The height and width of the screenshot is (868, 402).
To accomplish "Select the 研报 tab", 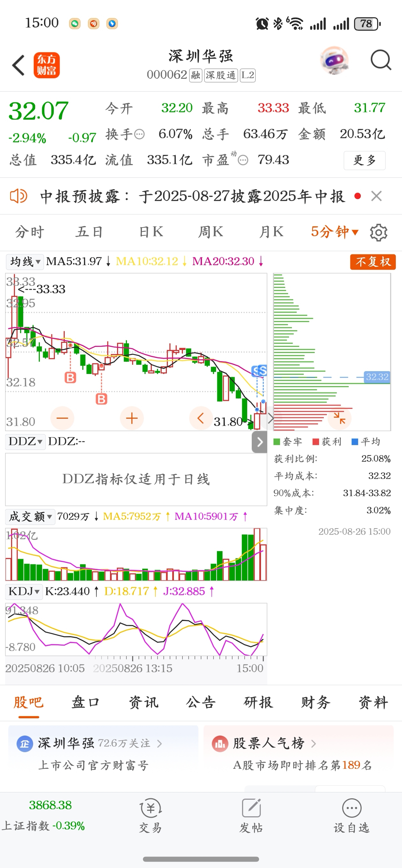I will tap(258, 702).
